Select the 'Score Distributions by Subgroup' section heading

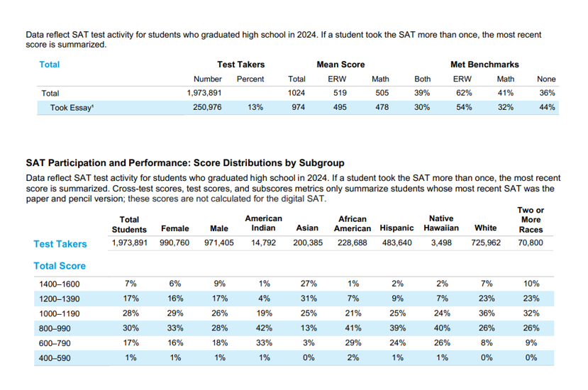pos(185,163)
